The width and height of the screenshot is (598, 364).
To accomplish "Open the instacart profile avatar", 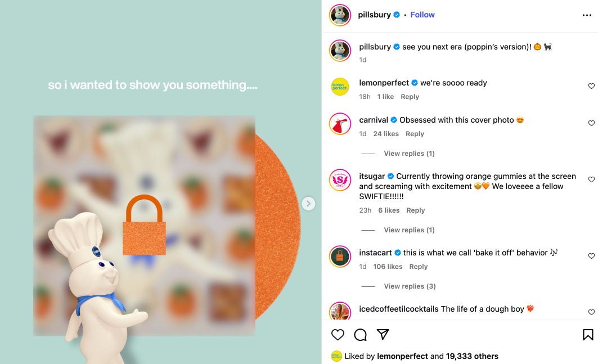I will pos(340,257).
